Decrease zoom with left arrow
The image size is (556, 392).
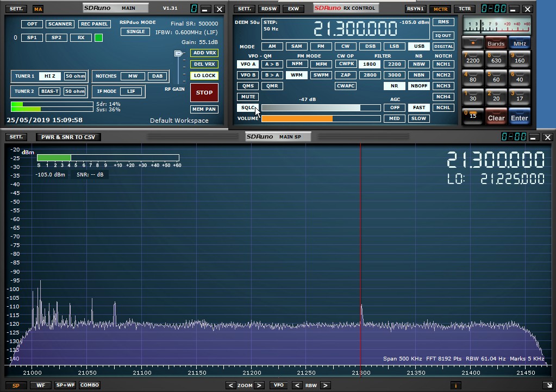[231, 385]
